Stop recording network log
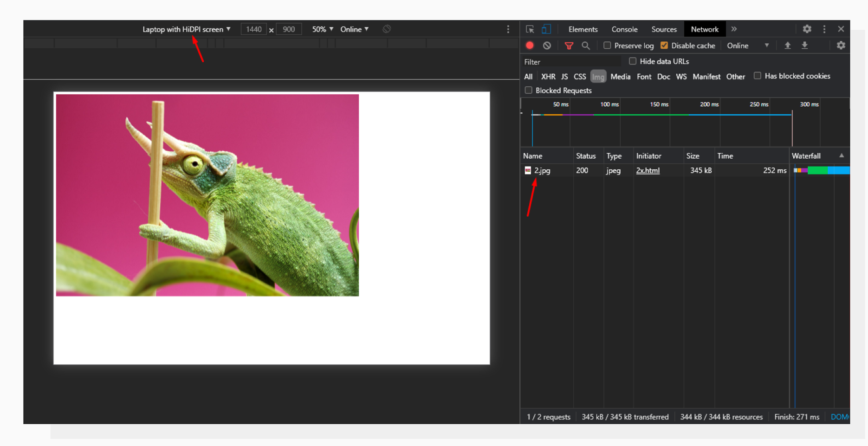Viewport: 868px width, 446px height. pos(529,45)
